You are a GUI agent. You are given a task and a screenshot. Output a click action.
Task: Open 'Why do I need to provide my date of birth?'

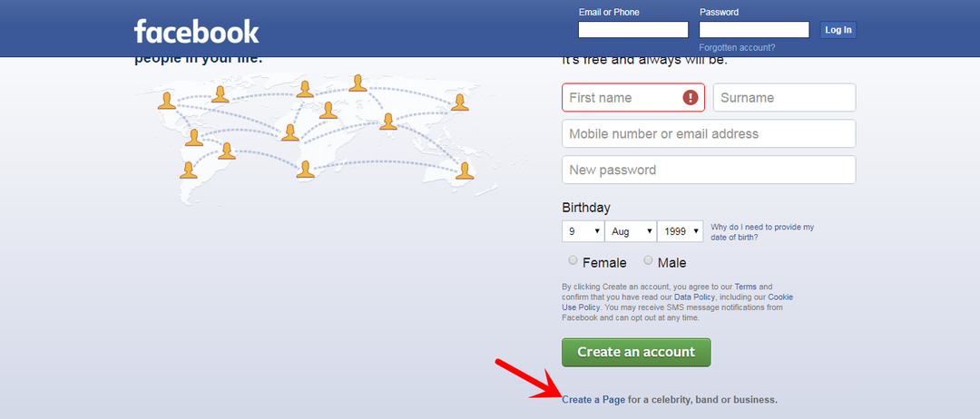762,232
